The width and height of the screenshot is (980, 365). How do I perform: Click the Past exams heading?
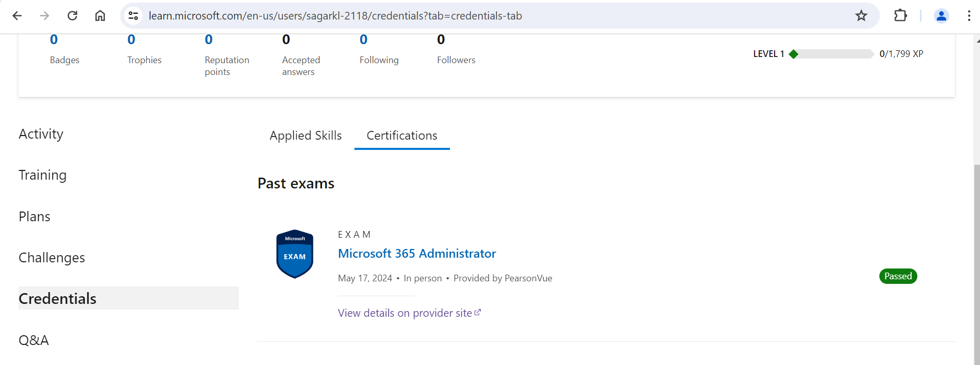click(x=296, y=183)
